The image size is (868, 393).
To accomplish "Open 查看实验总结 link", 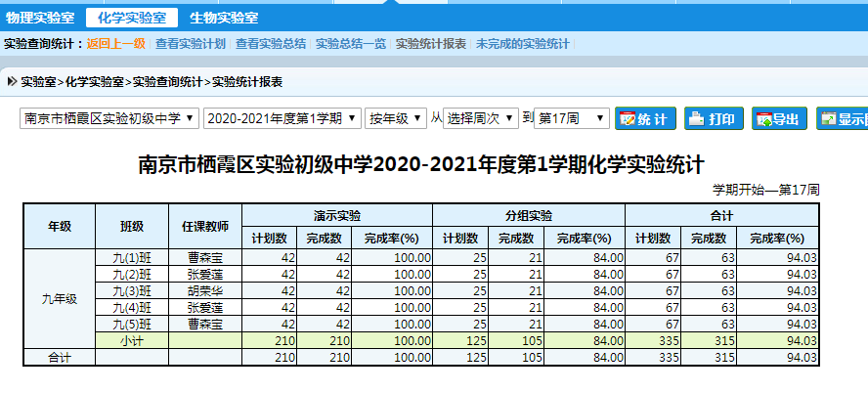I will (x=271, y=44).
